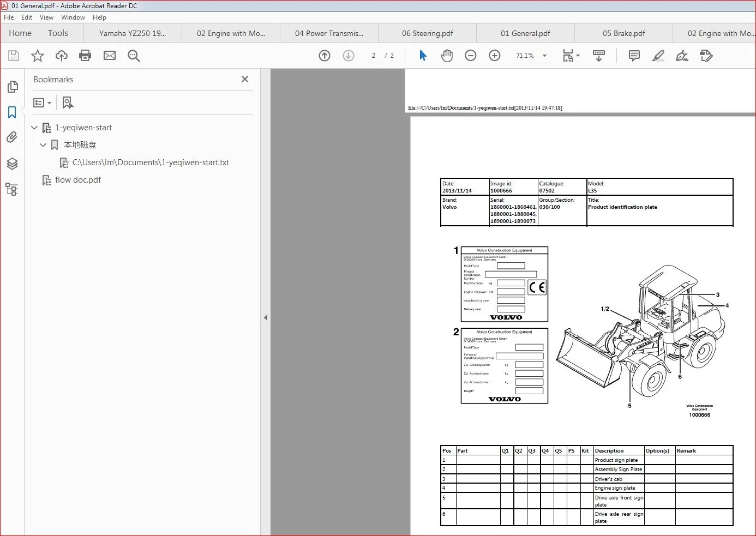Click the cloud upload icon

(x=62, y=56)
